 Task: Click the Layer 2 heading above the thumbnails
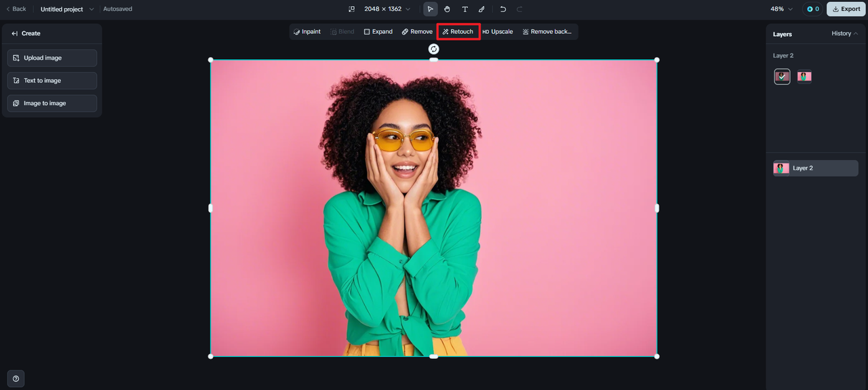(783, 56)
